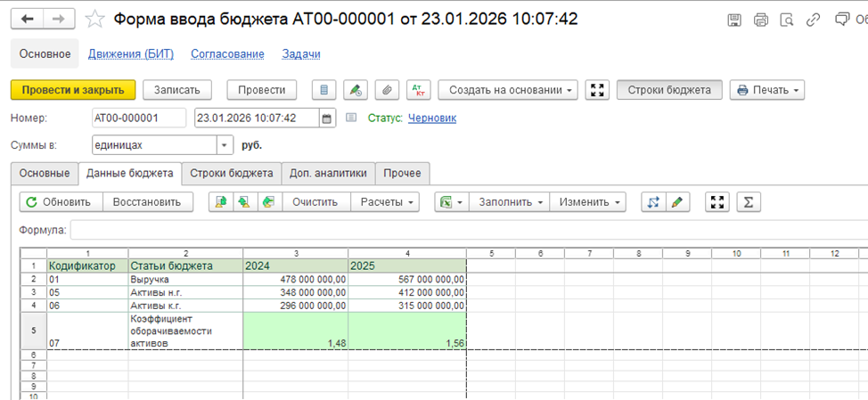Switch to the Данные бюджета tab

131,173
